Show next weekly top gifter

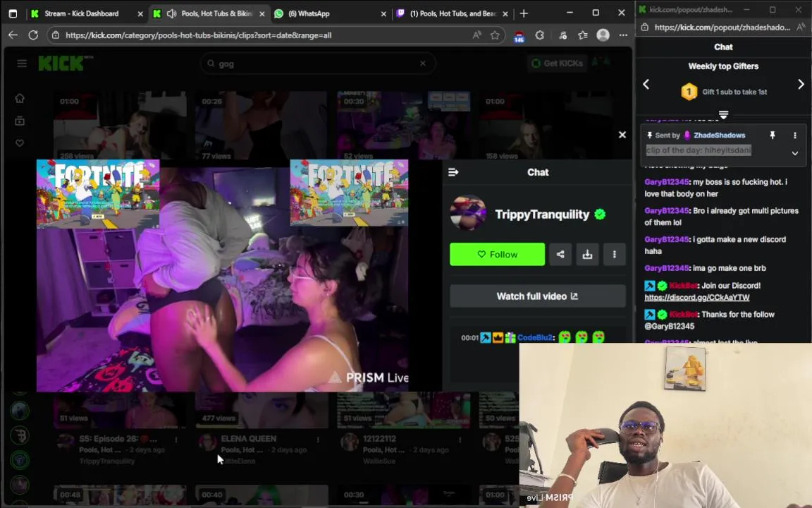pyautogui.click(x=801, y=84)
